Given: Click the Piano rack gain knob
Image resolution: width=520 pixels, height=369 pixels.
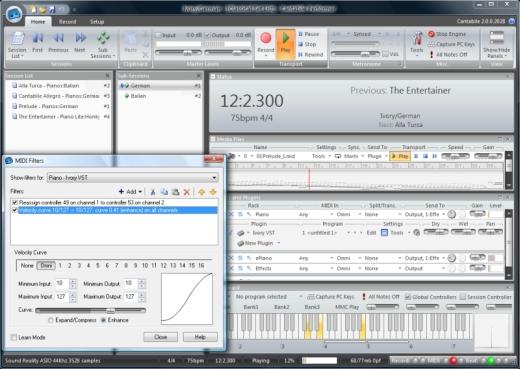Looking at the screenshot, I should click(452, 214).
